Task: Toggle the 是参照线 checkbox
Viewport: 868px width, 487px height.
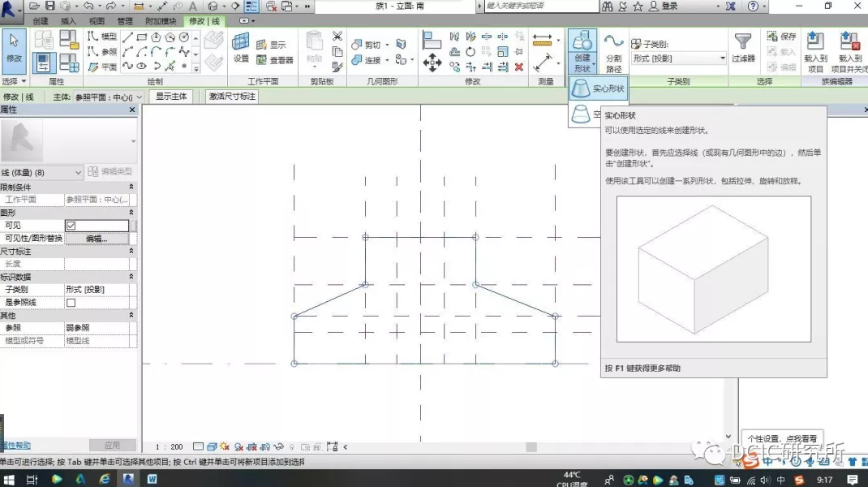Action: [71, 303]
